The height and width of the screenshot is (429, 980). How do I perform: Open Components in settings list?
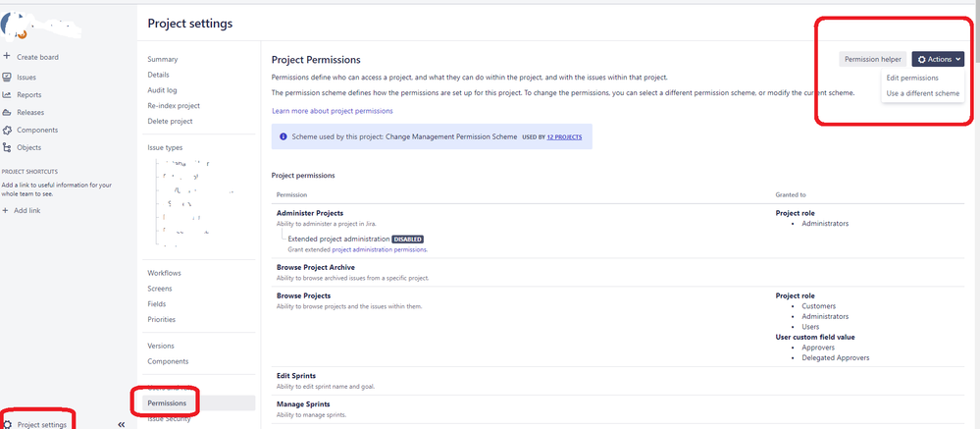click(168, 361)
